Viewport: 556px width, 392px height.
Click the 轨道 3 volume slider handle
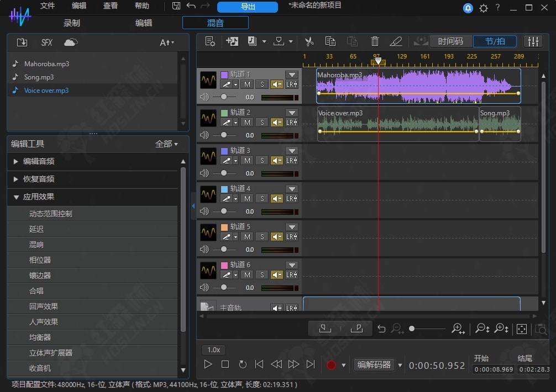tap(224, 173)
